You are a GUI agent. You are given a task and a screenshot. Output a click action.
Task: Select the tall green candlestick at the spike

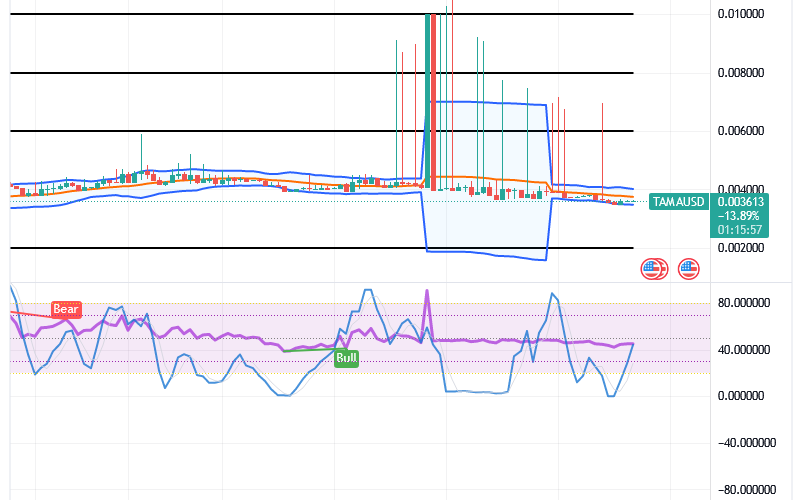[x=428, y=101]
